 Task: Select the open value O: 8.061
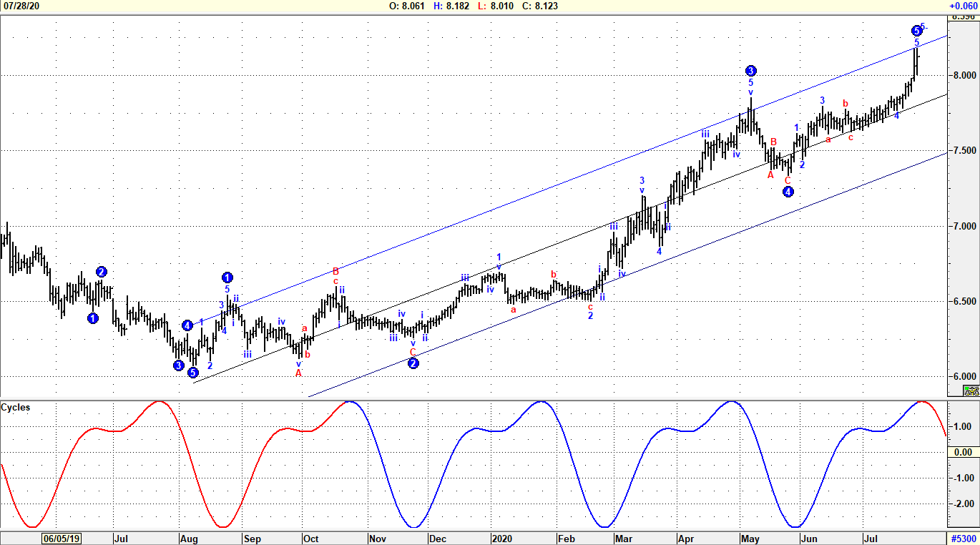[x=407, y=6]
